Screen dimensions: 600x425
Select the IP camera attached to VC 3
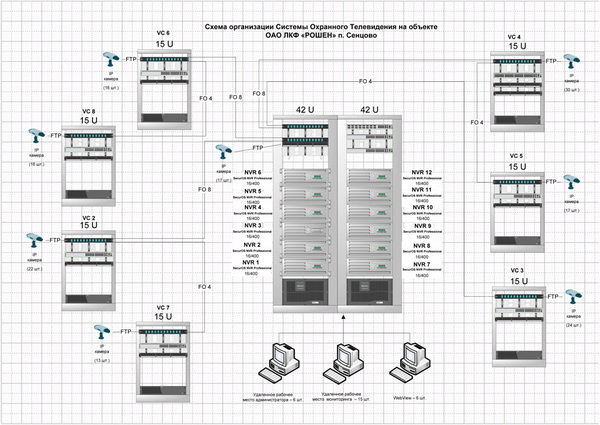(x=571, y=297)
